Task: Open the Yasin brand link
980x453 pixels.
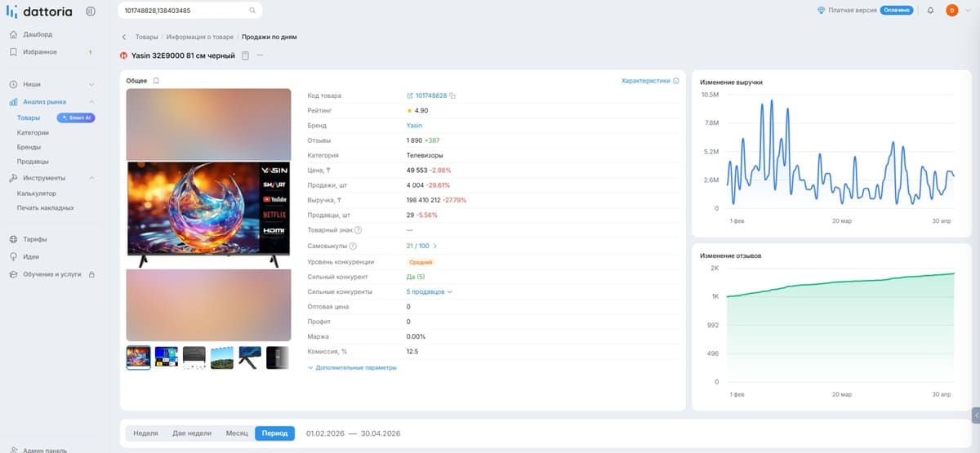Action: [414, 126]
